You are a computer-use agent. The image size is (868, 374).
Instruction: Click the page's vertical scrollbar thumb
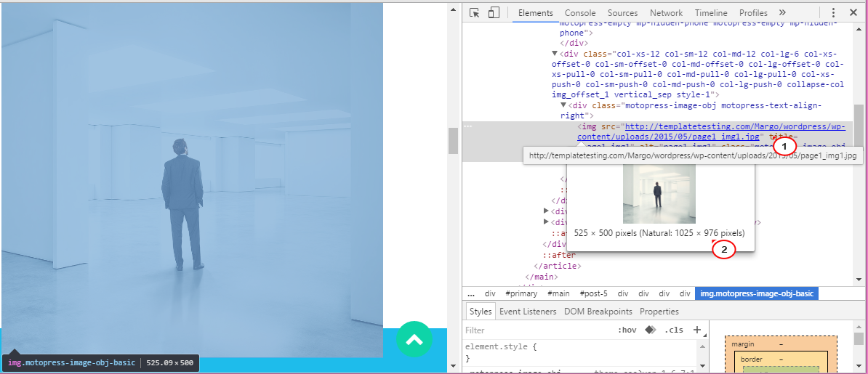[453, 141]
